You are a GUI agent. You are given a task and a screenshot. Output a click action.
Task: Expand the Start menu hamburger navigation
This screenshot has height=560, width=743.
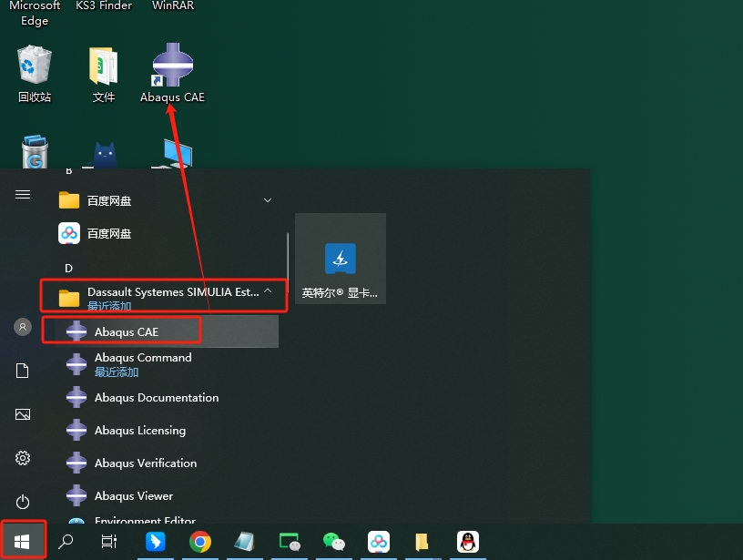[x=23, y=195]
